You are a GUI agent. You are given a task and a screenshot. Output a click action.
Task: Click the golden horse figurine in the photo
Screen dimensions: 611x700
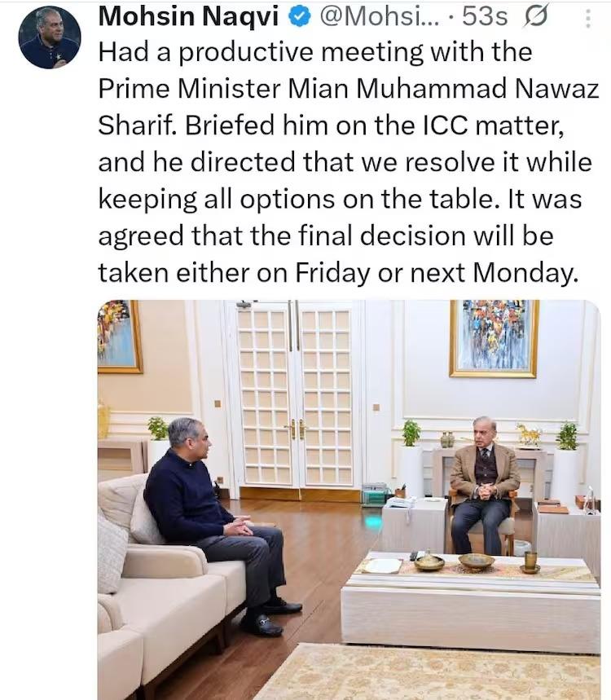click(529, 434)
